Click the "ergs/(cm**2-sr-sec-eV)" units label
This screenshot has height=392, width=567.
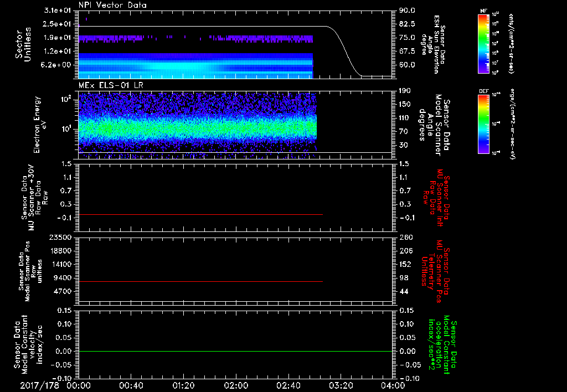[x=512, y=123]
